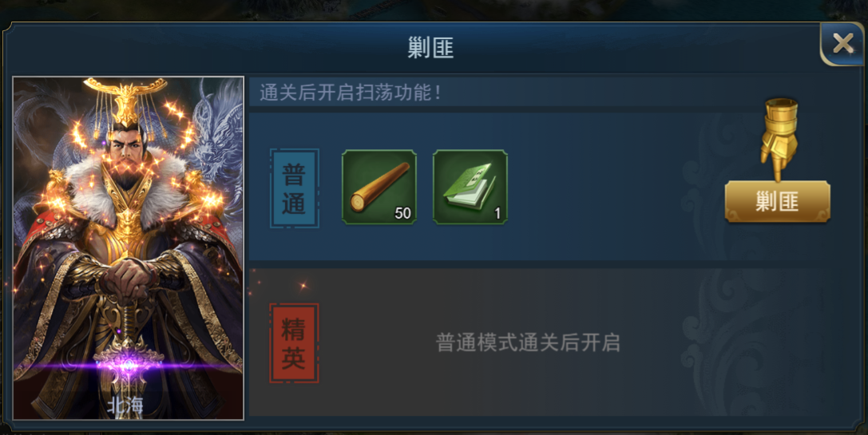This screenshot has height=435, width=868.
Task: Tap the wooden log reward icon
Action: pyautogui.click(x=379, y=187)
